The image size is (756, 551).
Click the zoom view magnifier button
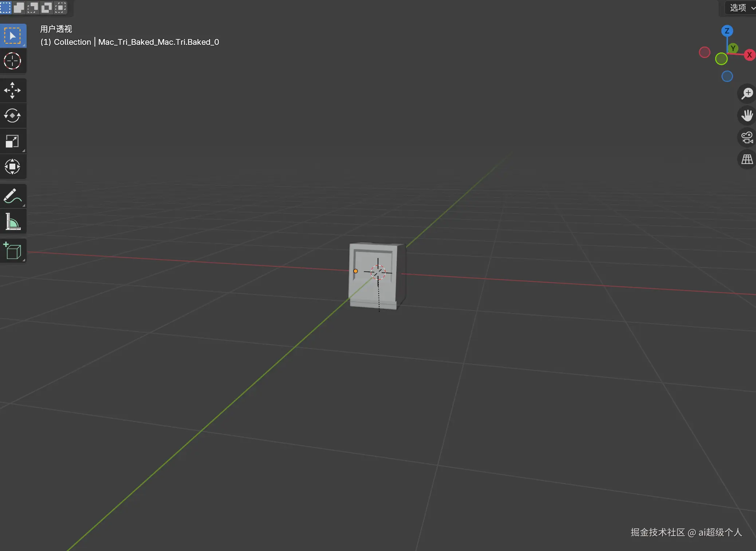point(747,94)
